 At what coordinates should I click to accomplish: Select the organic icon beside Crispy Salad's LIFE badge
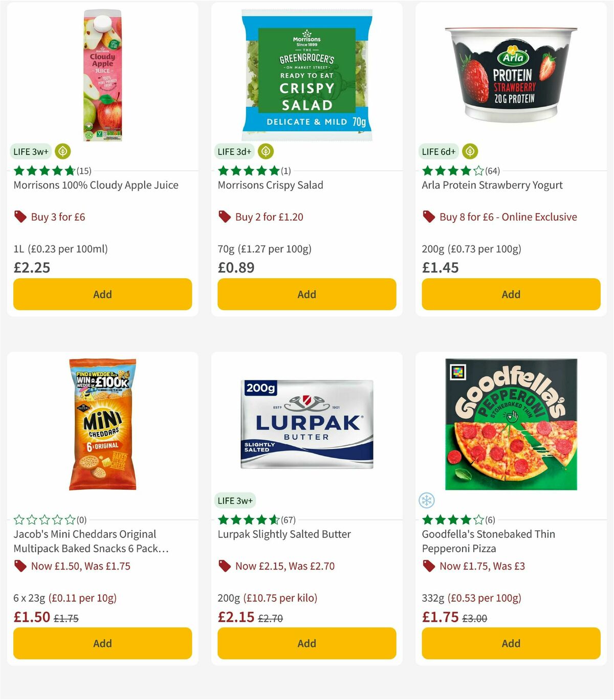pyautogui.click(x=266, y=151)
